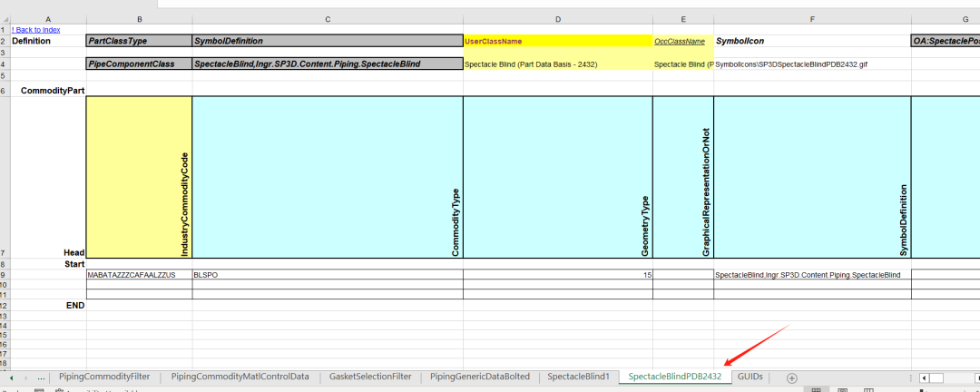Screen dimensions: 980x392
Task: Click the GeometryType rotated header cell
Action: [557, 178]
